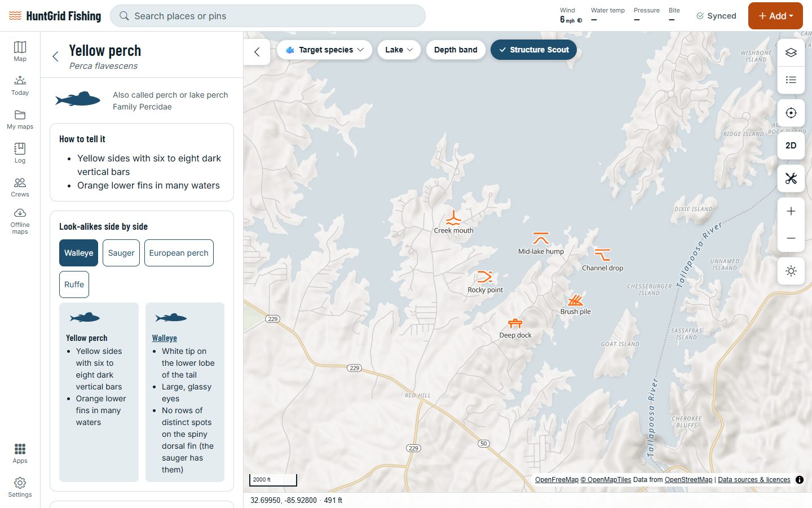
Task: Open Offline maps downloads
Action: coord(20,221)
